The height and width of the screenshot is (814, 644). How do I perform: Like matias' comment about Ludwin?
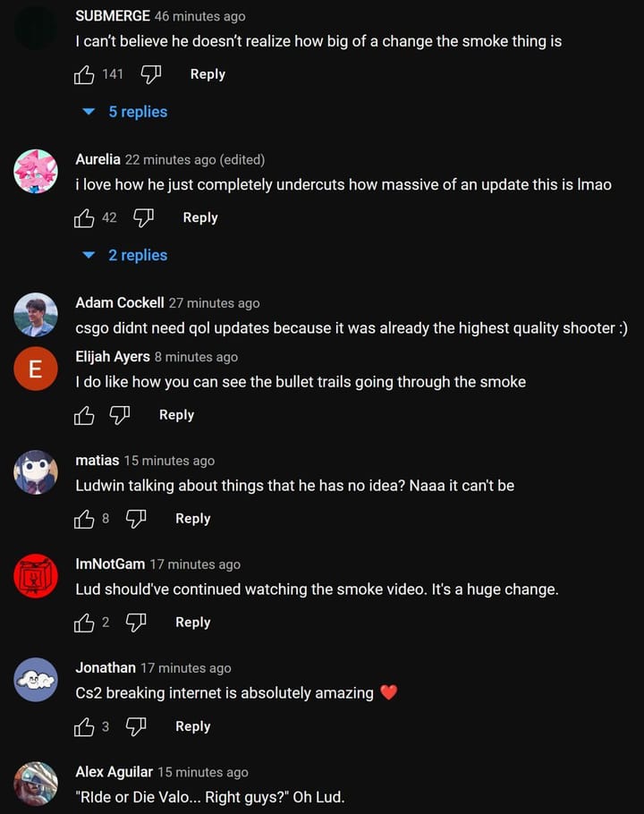click(x=84, y=519)
